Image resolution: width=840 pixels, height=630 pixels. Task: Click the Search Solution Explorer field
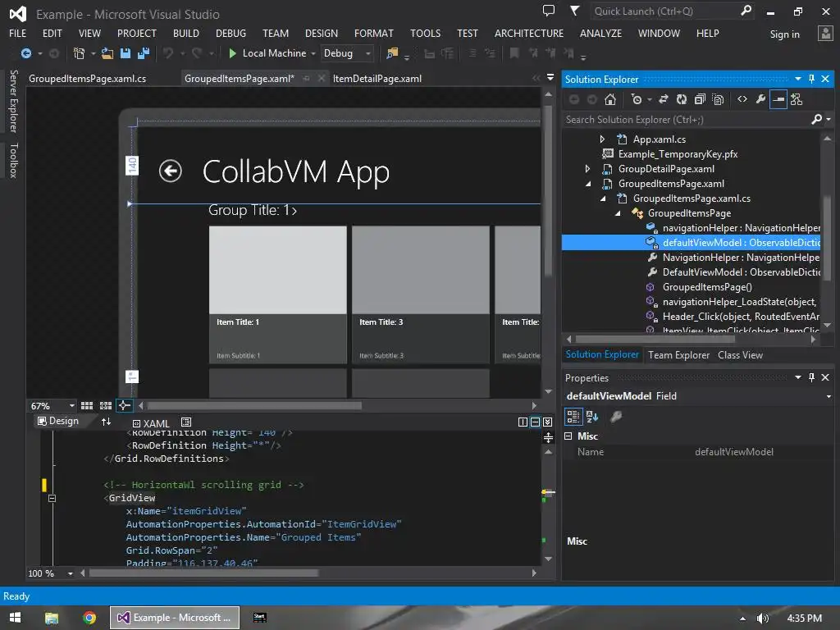click(x=687, y=120)
